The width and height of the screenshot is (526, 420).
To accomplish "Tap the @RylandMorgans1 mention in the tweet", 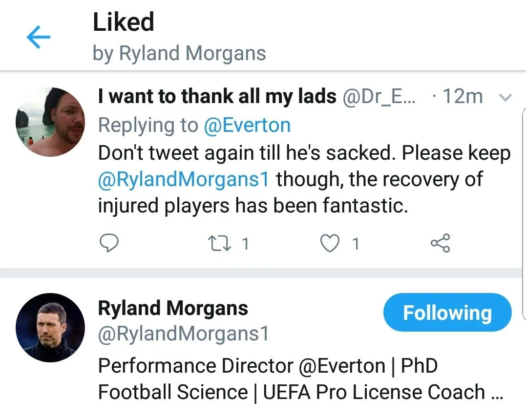I will pos(184,179).
